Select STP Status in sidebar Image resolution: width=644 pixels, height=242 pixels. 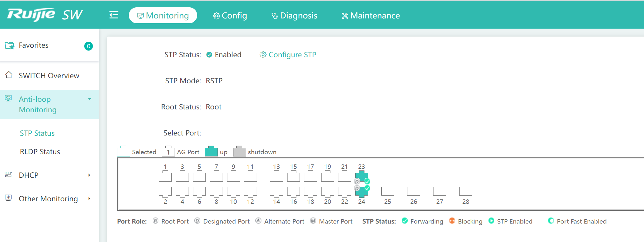pyautogui.click(x=37, y=133)
